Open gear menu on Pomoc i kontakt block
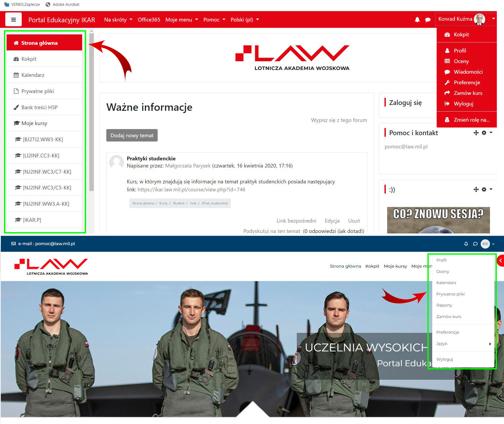 click(x=487, y=133)
